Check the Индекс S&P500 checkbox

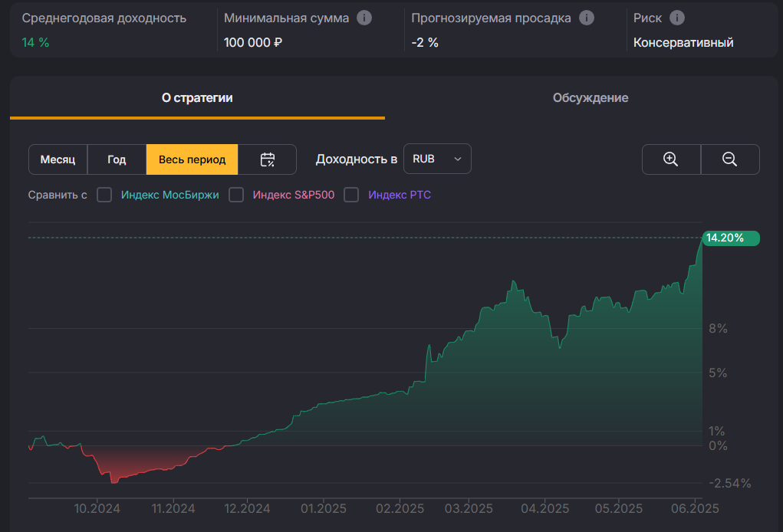pyautogui.click(x=236, y=195)
